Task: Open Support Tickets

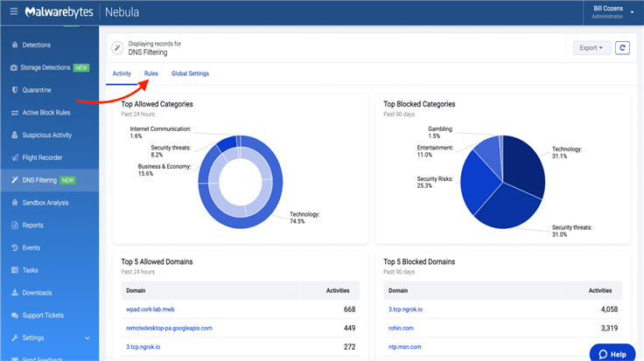Action: pyautogui.click(x=43, y=316)
